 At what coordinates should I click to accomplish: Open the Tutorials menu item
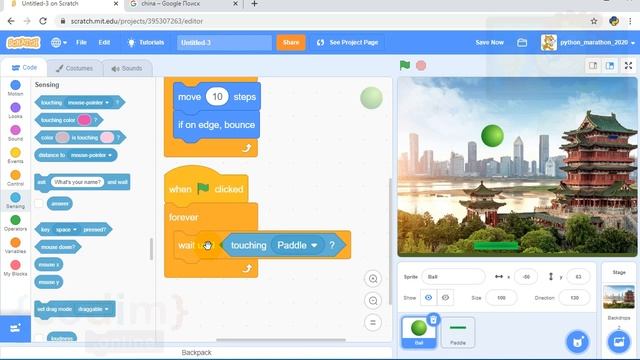[146, 42]
